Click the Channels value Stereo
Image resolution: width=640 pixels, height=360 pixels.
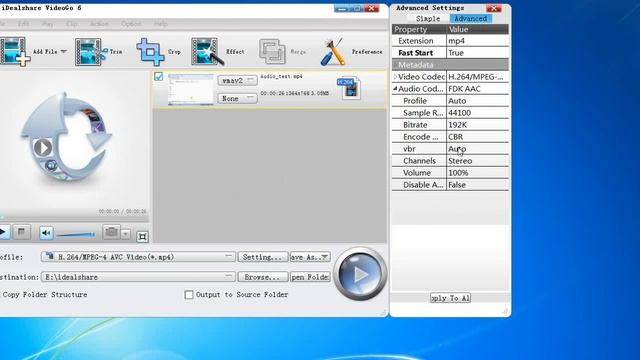[478, 161]
